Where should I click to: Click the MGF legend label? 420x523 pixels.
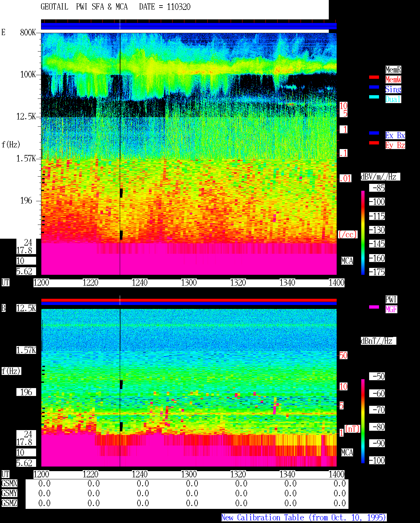(x=391, y=309)
